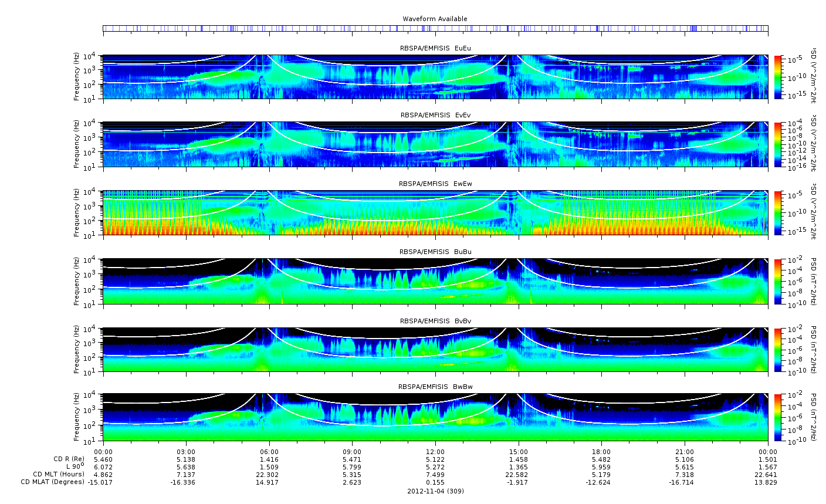Click the CD R value "5.460"
Viewport: 826px width, 504px height.
pyautogui.click(x=103, y=459)
